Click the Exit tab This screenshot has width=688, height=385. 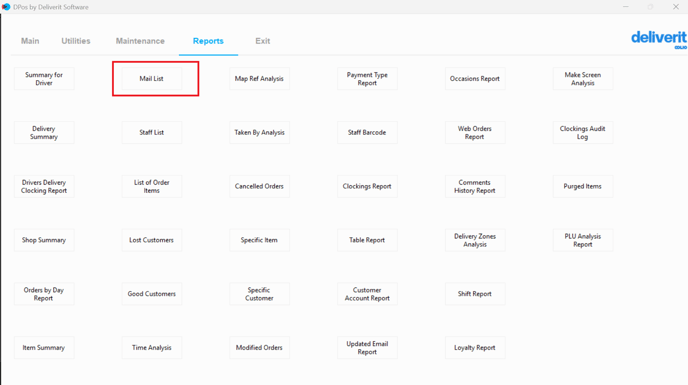(x=262, y=41)
